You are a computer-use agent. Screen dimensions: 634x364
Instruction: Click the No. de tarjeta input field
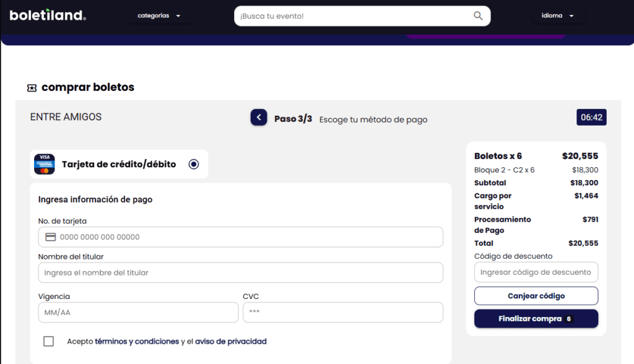click(x=240, y=236)
